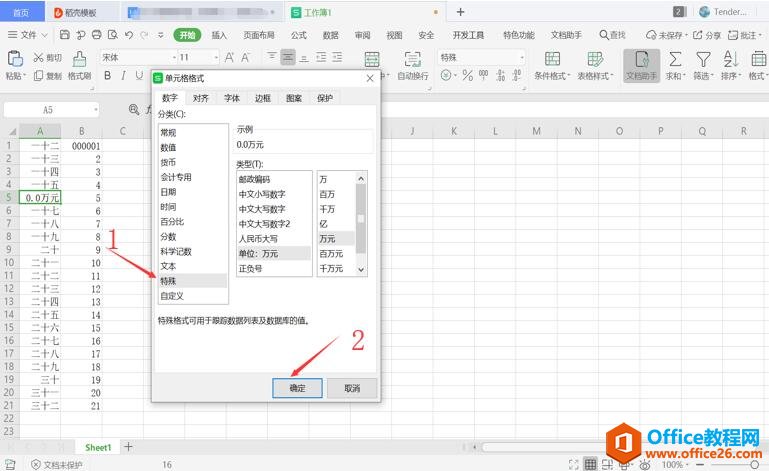Screen dimensions: 769x471
Task: Click the Wrap Text (自动换行) icon
Action: [x=412, y=59]
